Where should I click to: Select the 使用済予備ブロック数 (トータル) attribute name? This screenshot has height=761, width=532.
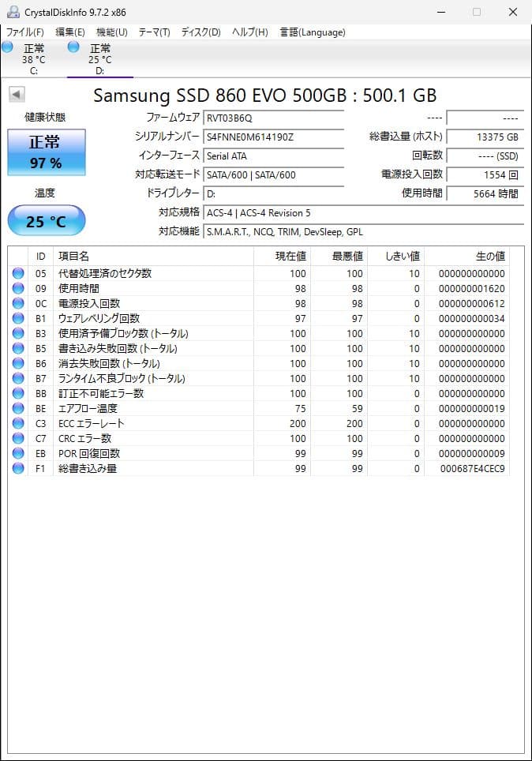[x=123, y=333]
